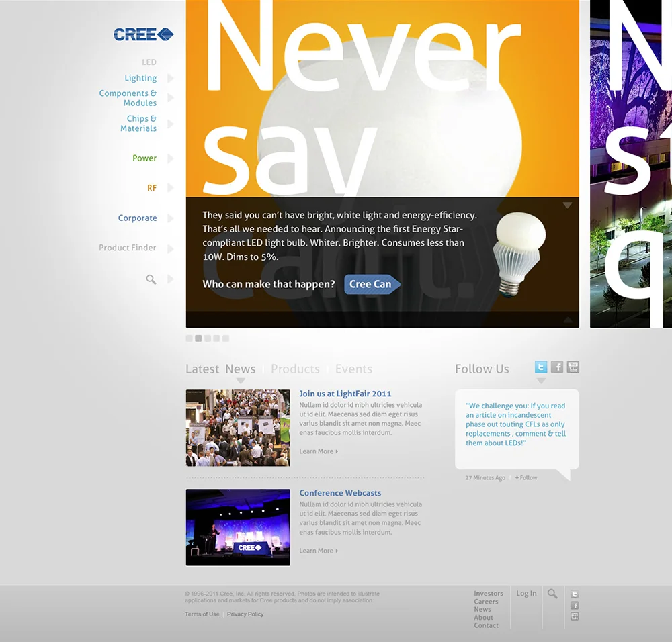Image resolution: width=672 pixels, height=642 pixels.
Task: Collapse the hero caption with the down arrow
Action: click(x=567, y=205)
